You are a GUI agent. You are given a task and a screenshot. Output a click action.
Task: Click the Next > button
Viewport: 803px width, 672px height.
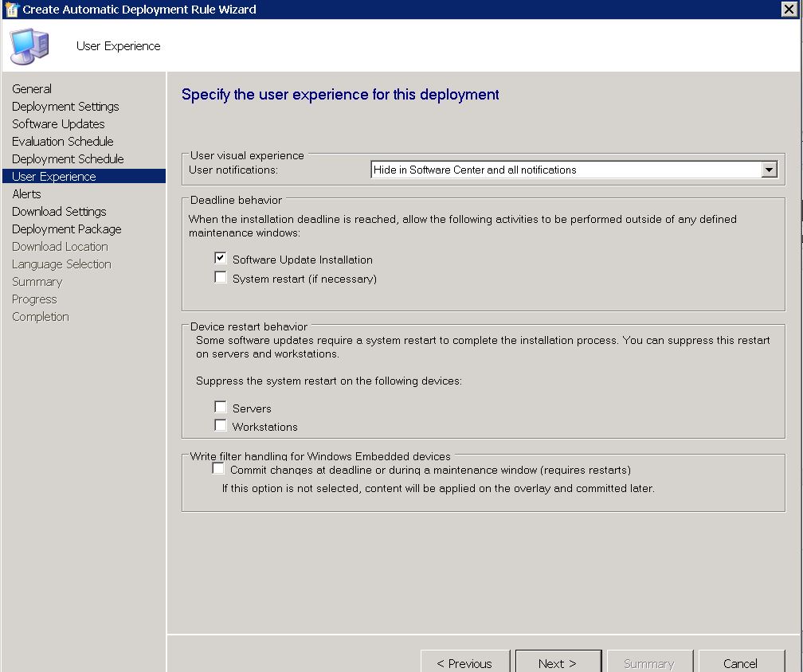(558, 663)
